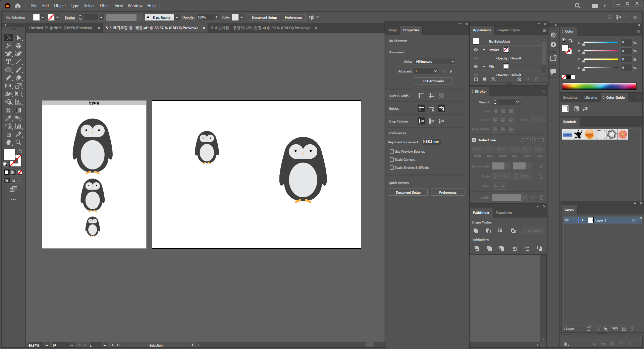Select the Selection tool arrow
The width and height of the screenshot is (644, 349).
pyautogui.click(x=8, y=38)
